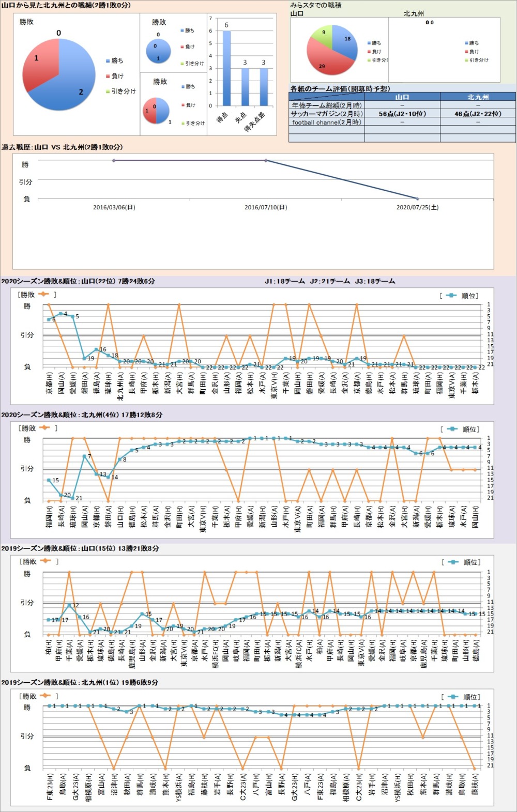Select the 北九州 column header in evaluation table

(478, 97)
